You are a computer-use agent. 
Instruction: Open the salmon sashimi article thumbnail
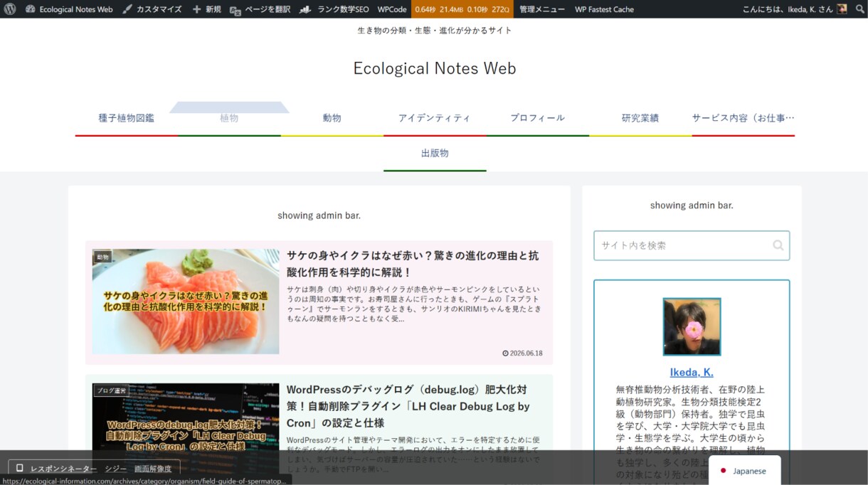(x=186, y=302)
